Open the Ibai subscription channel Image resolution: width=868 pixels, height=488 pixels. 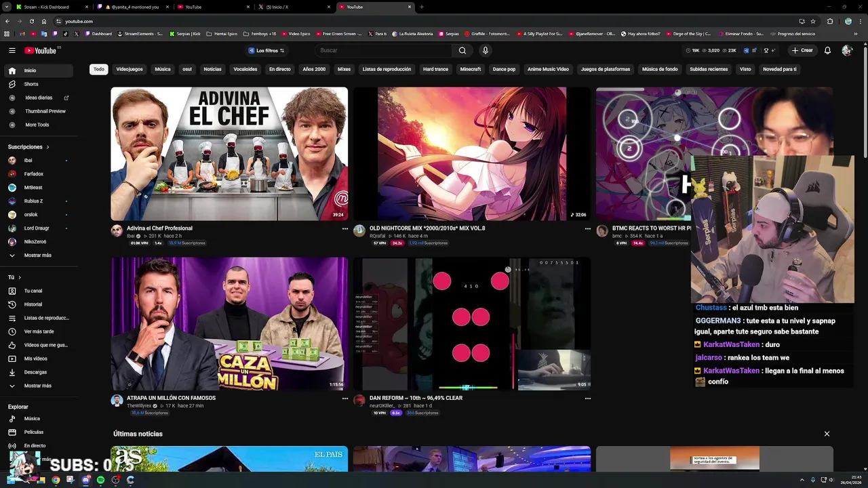point(40,161)
